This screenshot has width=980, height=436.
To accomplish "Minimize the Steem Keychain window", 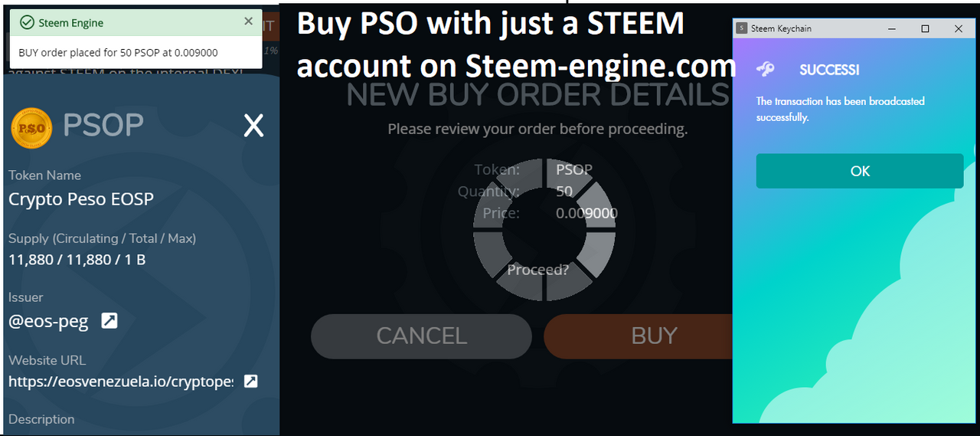I will point(892,28).
